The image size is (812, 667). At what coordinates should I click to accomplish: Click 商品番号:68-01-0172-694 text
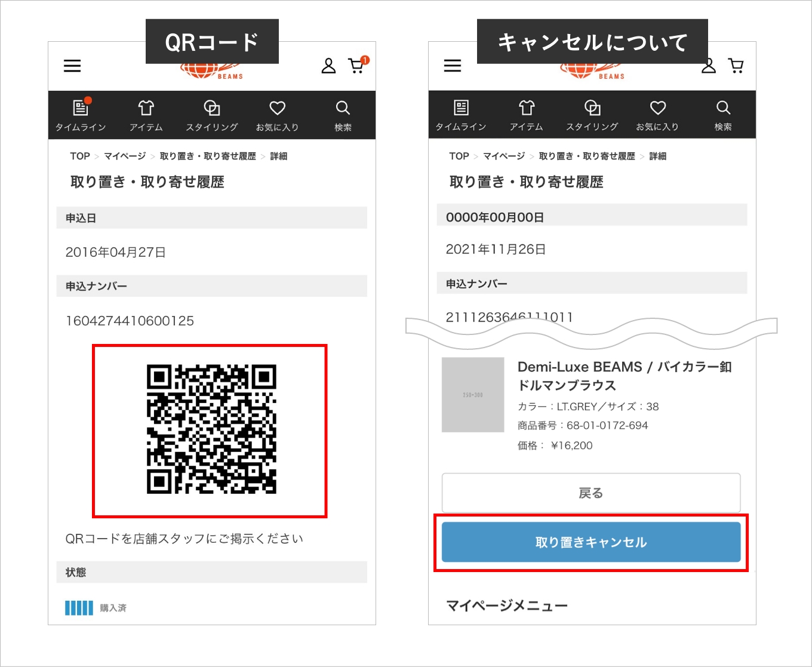click(x=583, y=425)
